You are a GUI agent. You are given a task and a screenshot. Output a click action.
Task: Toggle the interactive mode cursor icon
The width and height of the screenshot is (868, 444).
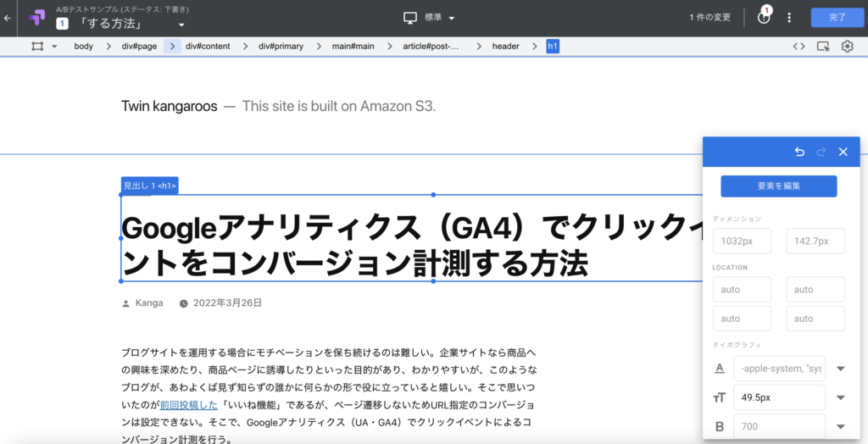[823, 47]
